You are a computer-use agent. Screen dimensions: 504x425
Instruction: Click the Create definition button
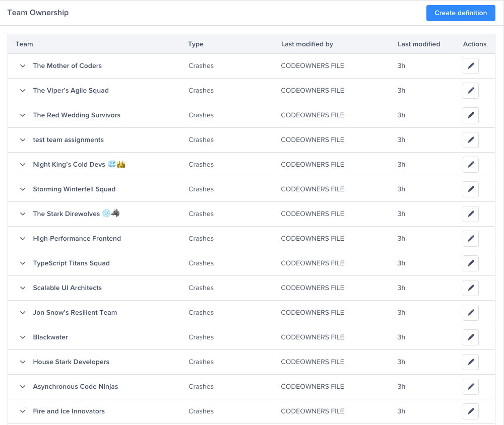click(x=460, y=13)
